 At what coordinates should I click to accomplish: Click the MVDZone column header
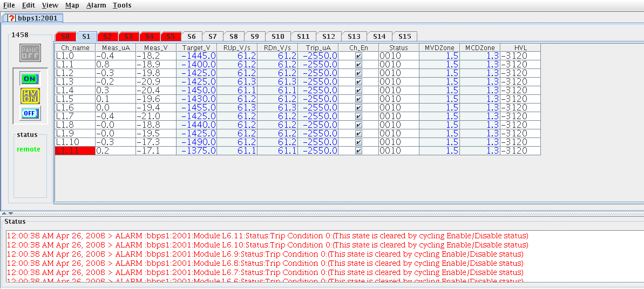[439, 47]
